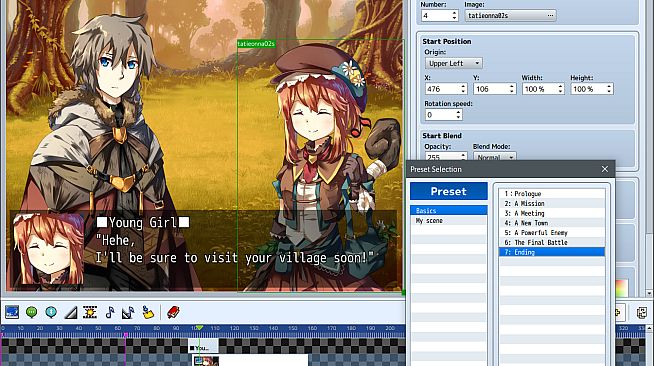Click the teal balloon icon in toolbar
This screenshot has height=366, width=654.
coord(51,312)
